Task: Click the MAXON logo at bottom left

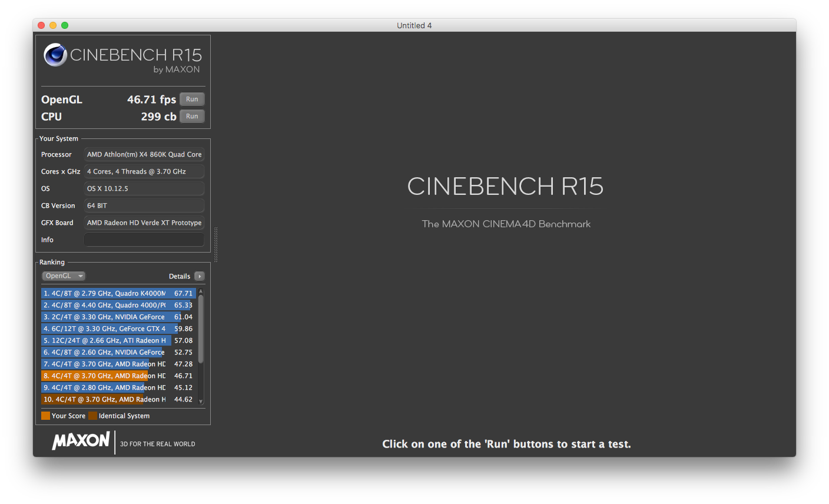Action: click(81, 441)
